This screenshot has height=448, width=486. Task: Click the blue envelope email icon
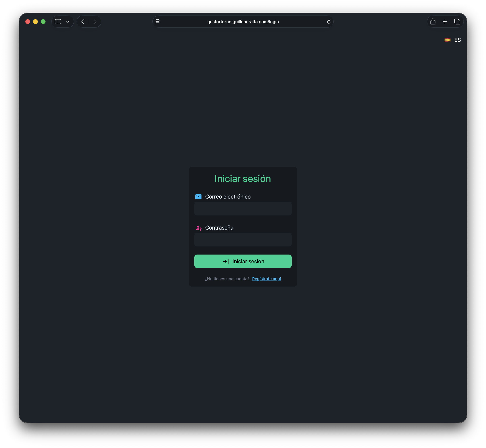198,197
